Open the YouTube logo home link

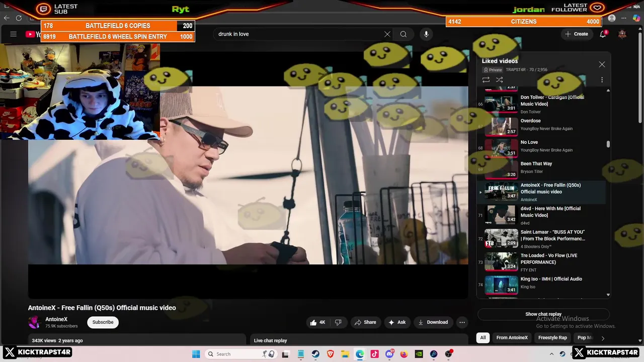point(33,34)
